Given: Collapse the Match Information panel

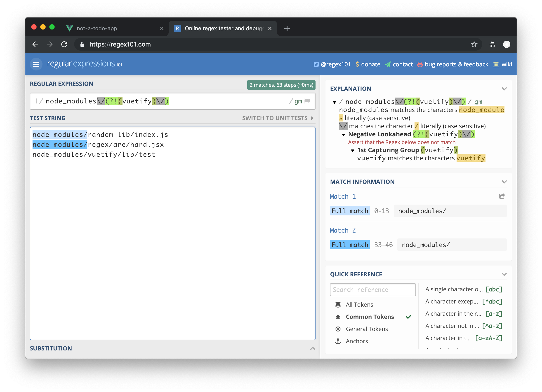Looking at the screenshot, I should (504, 182).
